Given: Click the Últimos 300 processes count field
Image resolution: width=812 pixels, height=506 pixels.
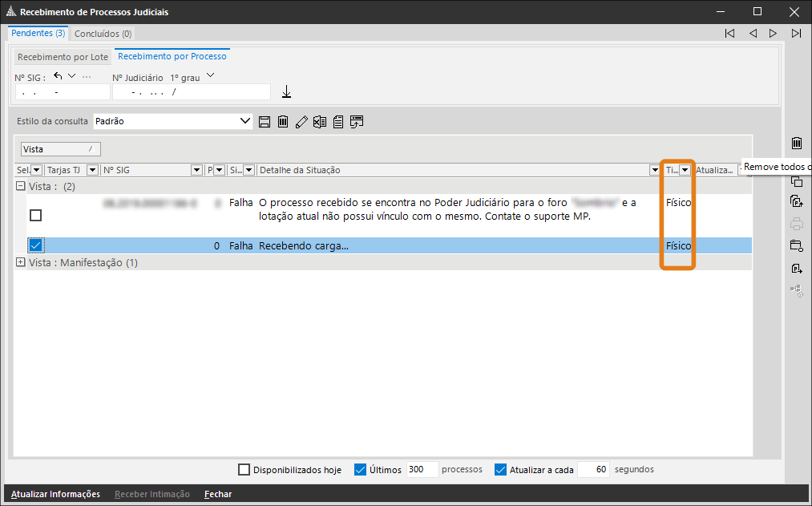Looking at the screenshot, I should pos(422,470).
